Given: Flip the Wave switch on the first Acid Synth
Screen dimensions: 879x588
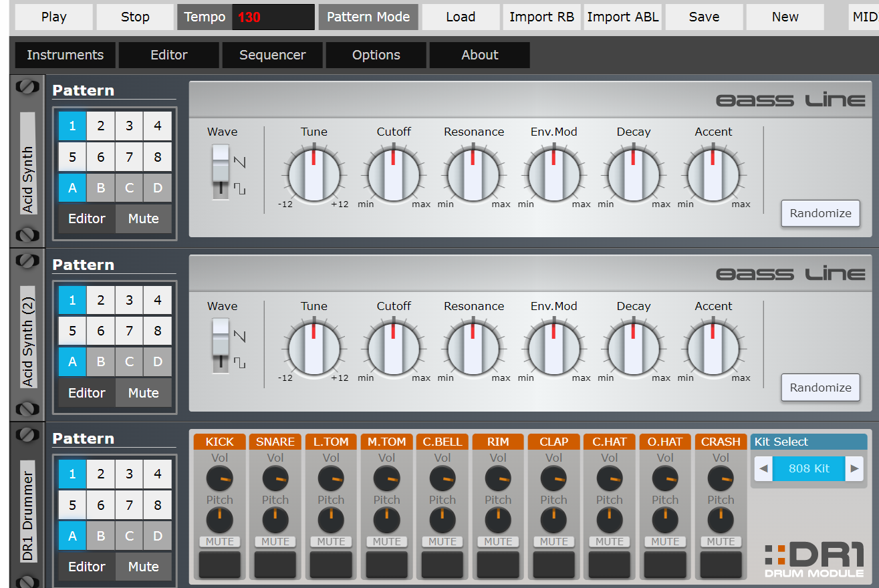Looking at the screenshot, I should [x=221, y=172].
